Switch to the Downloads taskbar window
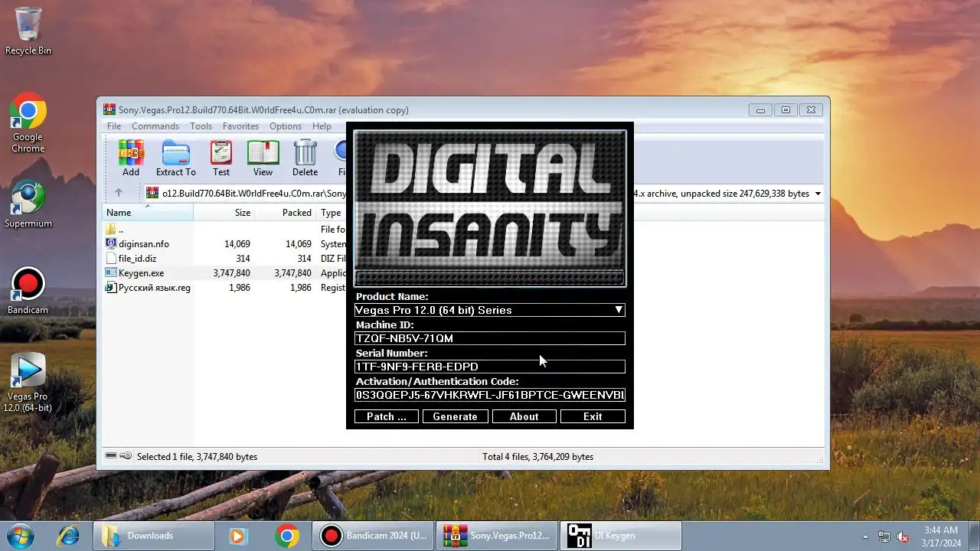 (154, 536)
